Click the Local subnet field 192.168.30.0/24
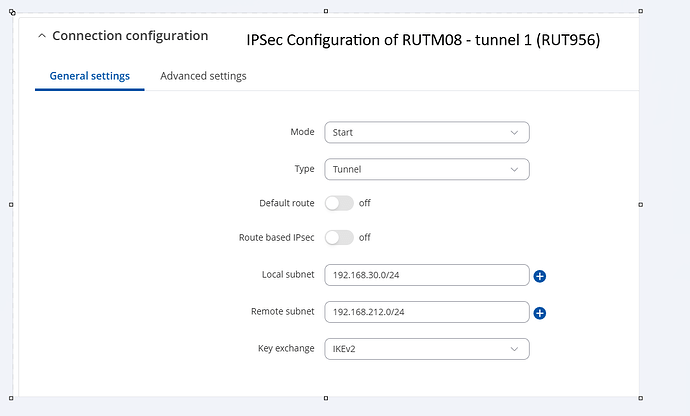 [427, 275]
